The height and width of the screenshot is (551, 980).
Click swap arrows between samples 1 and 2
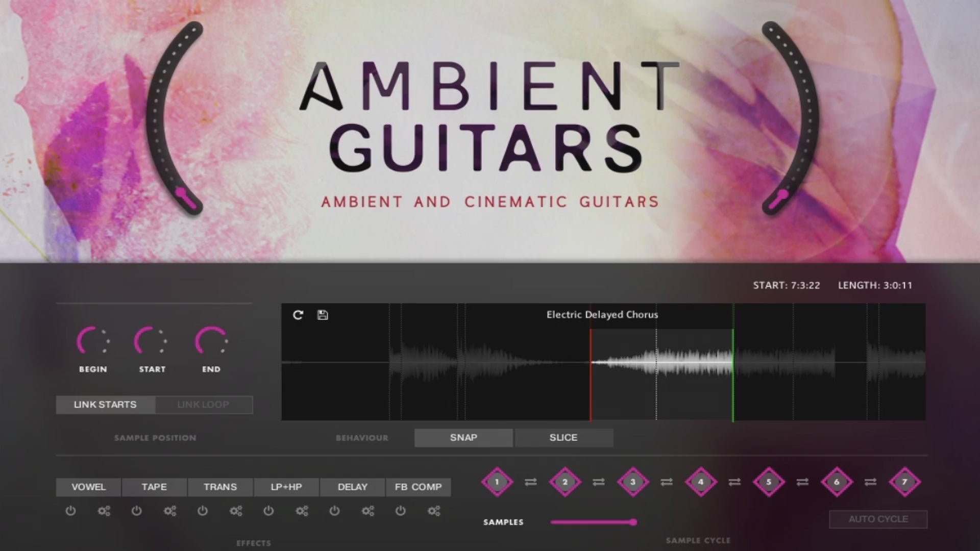(531, 482)
